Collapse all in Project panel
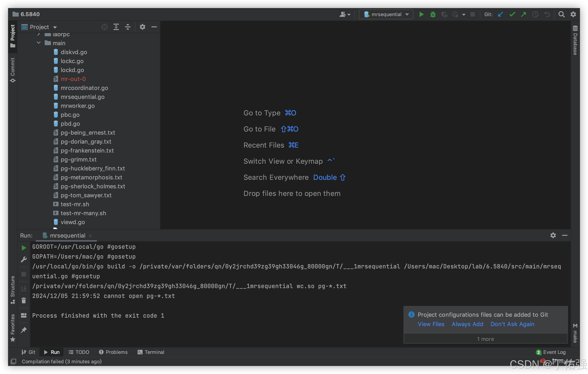The width and height of the screenshot is (588, 374). point(128,27)
